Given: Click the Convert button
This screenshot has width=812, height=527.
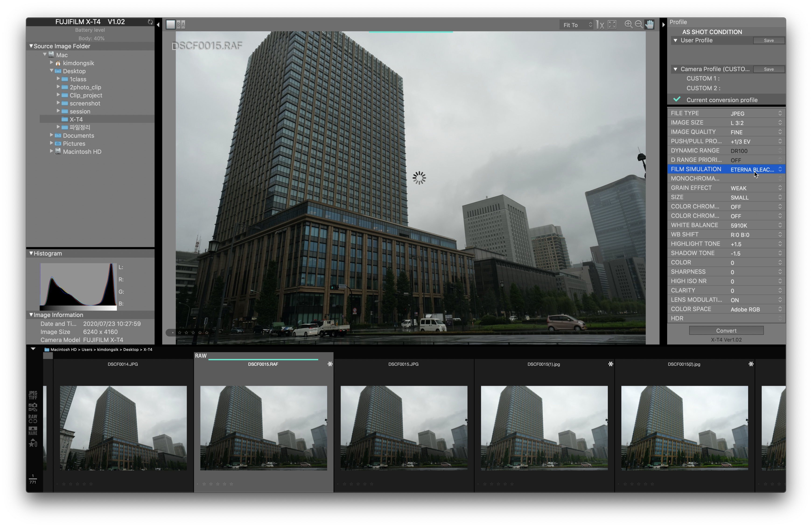Looking at the screenshot, I should pyautogui.click(x=726, y=330).
